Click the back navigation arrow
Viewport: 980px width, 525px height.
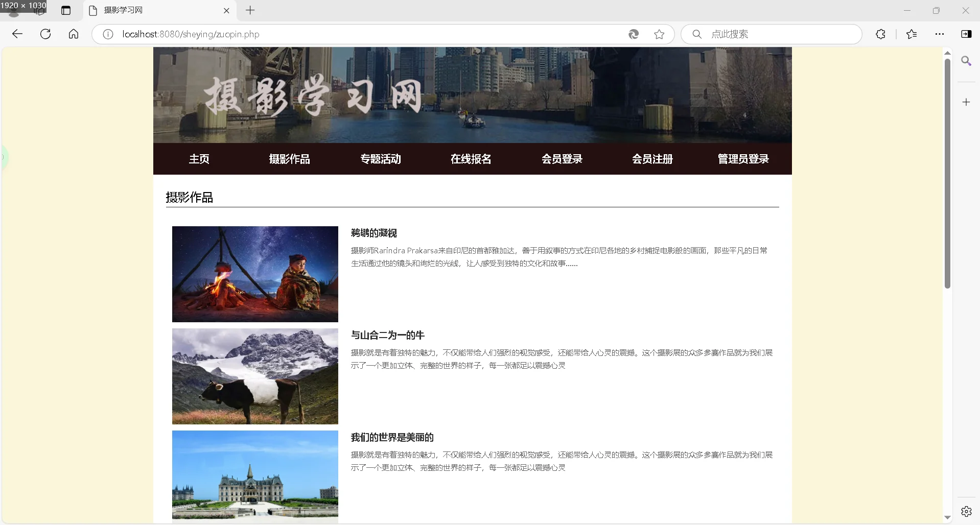pyautogui.click(x=17, y=34)
